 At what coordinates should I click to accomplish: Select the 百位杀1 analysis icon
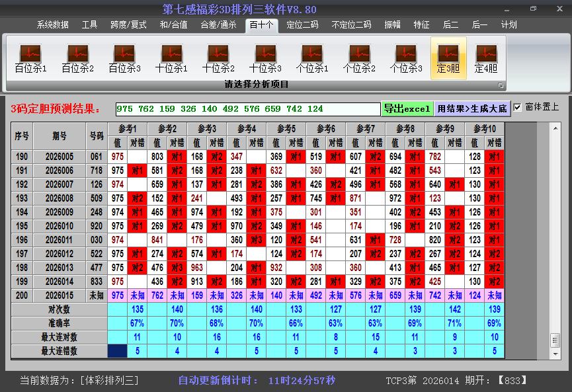click(x=30, y=58)
